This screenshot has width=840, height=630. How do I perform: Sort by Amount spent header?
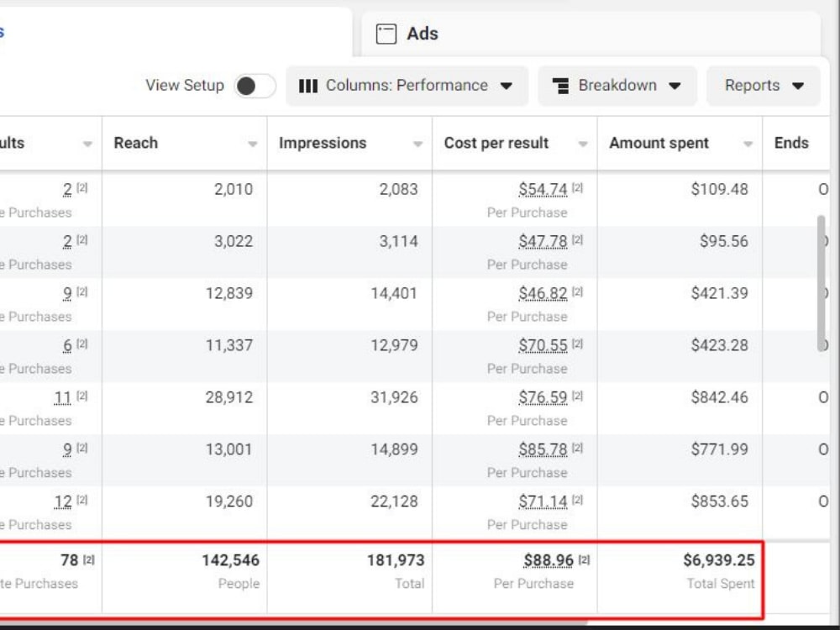[659, 143]
